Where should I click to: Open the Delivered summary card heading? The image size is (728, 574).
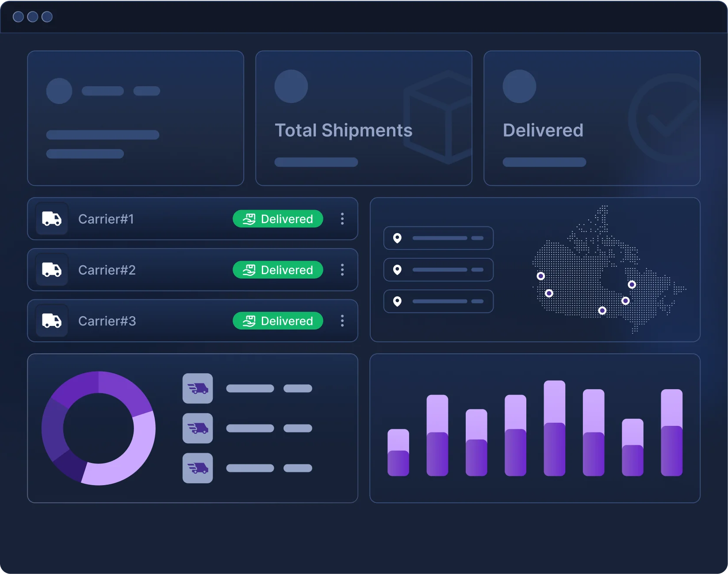point(543,130)
